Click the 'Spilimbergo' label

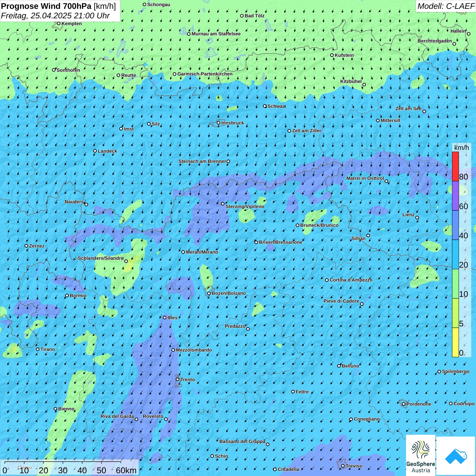(456, 371)
